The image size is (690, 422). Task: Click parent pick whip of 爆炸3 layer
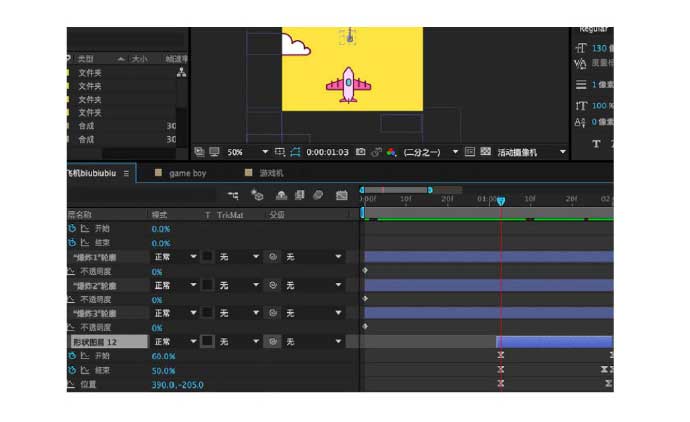click(273, 313)
